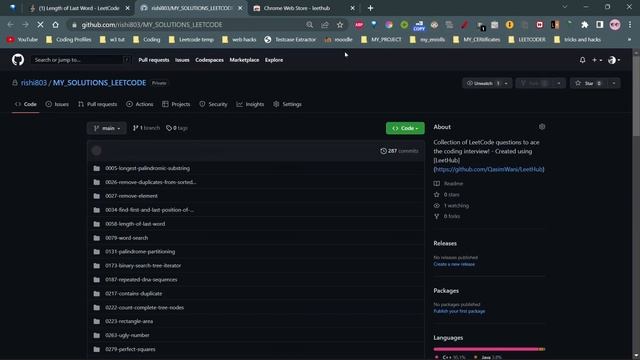Open the browser side panel icon
This screenshot has height=360, width=640.
tap(600, 25)
